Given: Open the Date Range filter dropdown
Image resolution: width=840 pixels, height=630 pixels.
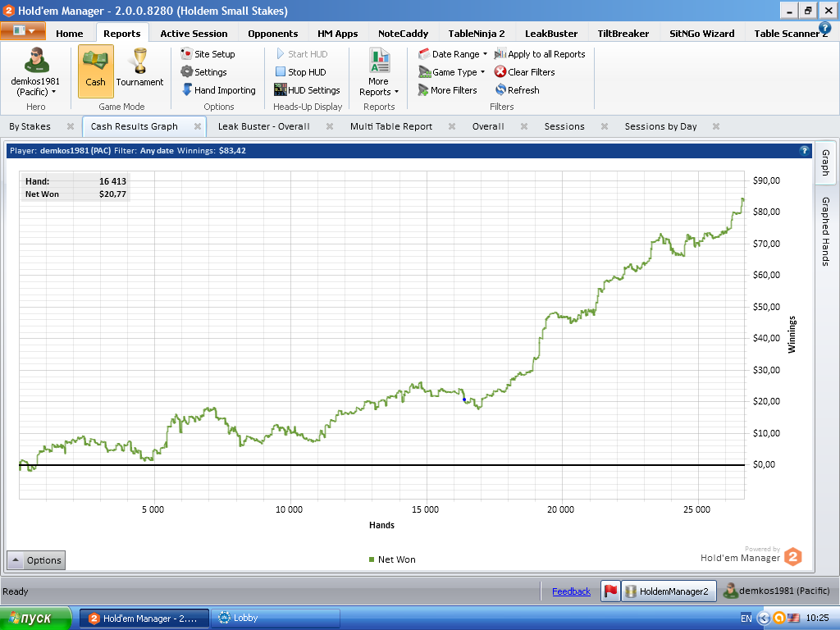Looking at the screenshot, I should tap(453, 53).
